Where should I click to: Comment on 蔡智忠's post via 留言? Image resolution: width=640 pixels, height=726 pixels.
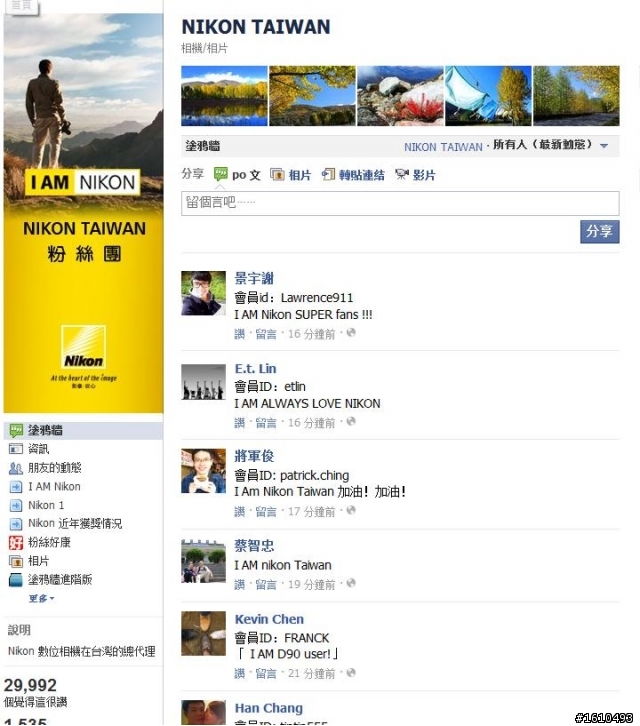point(266,584)
